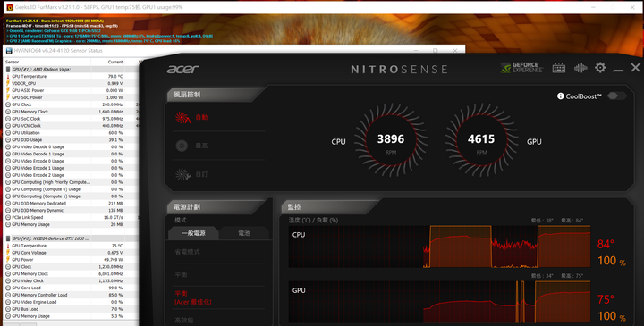Select GPU Memory Clock row showing 6,001.0 MHz

[x=70, y=273]
